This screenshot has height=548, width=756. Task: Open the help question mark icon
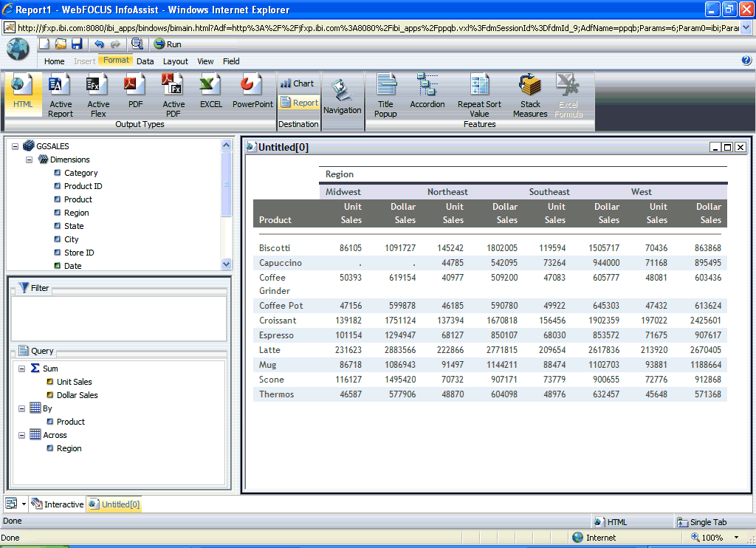click(746, 61)
